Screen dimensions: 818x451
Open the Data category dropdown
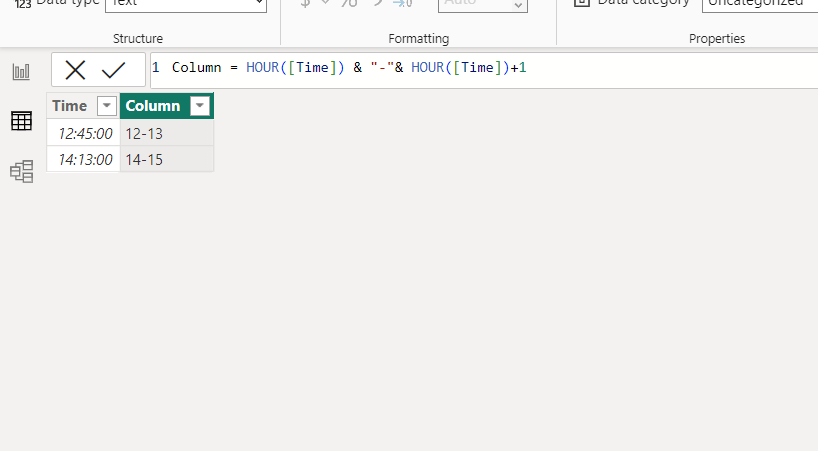click(x=760, y=4)
